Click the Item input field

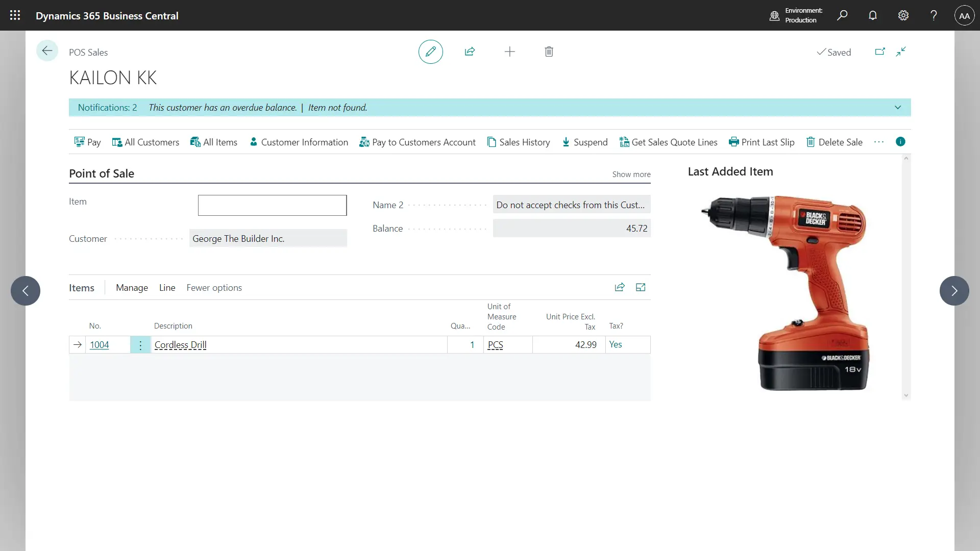tap(272, 205)
